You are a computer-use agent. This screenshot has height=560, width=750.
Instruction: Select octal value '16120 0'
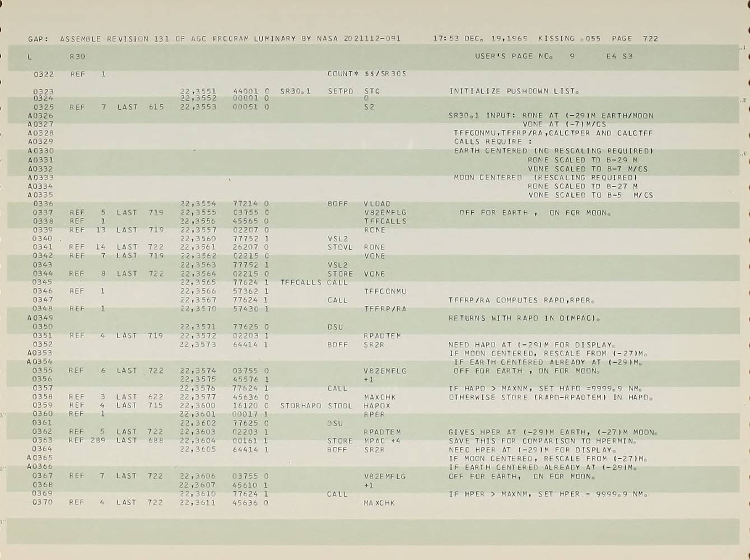[250, 405]
